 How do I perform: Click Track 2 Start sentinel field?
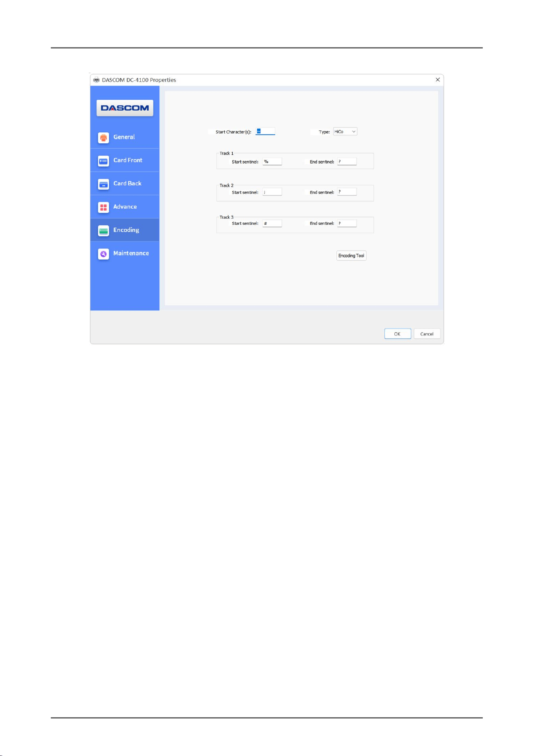point(272,192)
